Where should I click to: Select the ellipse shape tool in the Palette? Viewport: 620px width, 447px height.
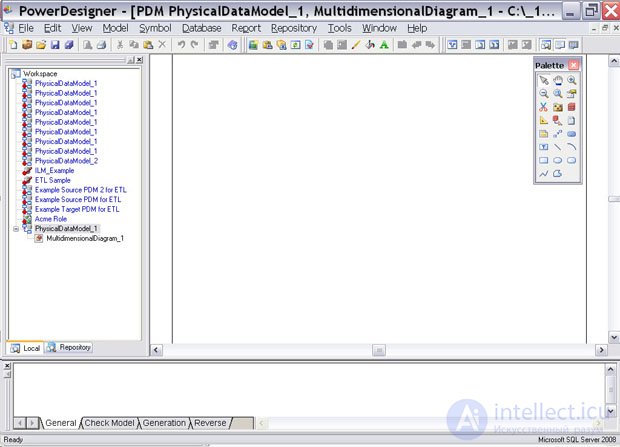click(558, 160)
